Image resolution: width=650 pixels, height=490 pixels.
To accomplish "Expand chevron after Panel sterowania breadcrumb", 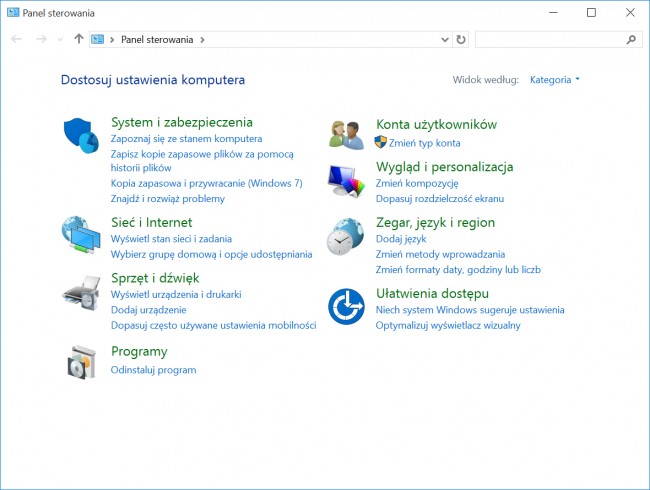I will pyautogui.click(x=202, y=40).
